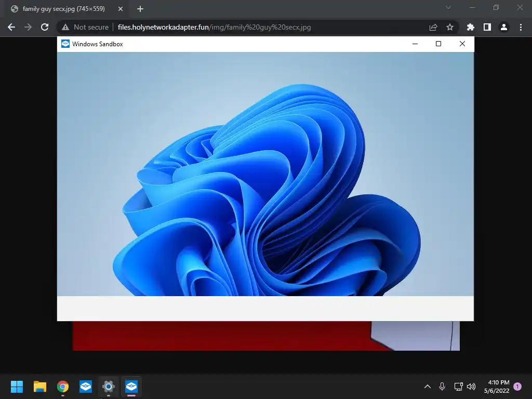Toggle the browser side panel

tap(487, 27)
